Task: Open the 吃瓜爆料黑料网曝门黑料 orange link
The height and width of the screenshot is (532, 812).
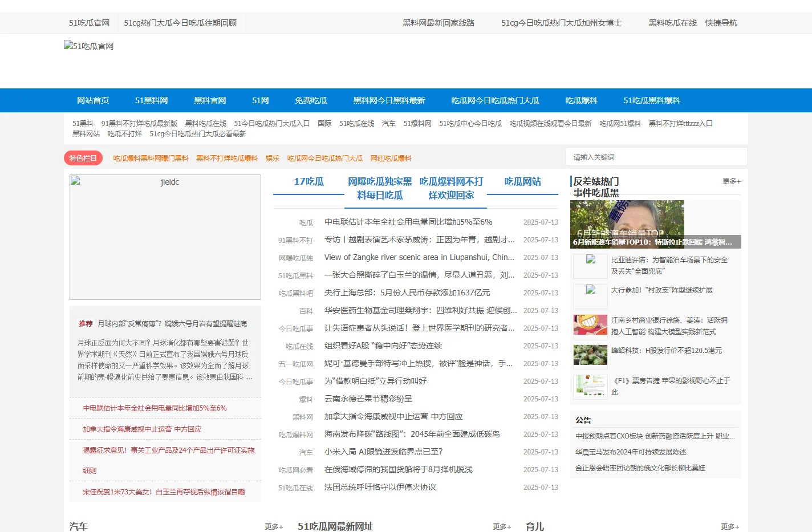Action: point(151,159)
